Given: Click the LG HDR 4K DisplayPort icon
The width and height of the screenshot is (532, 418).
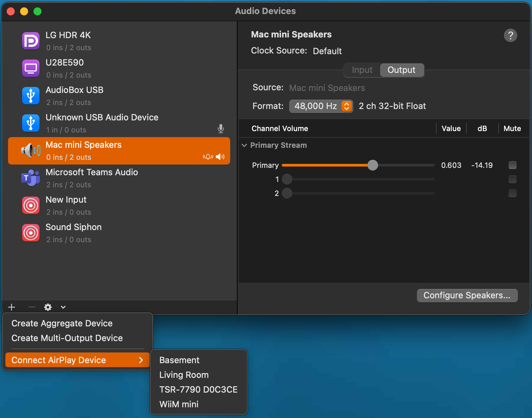Looking at the screenshot, I should (31, 41).
